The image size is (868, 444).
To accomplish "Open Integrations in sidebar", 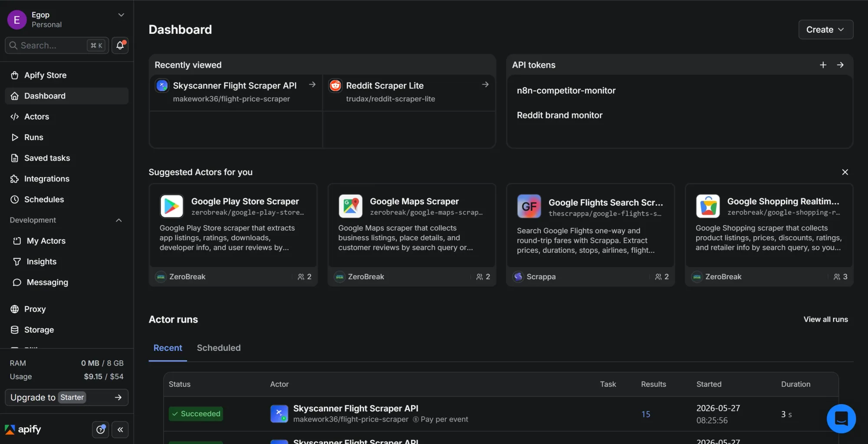I will (66, 179).
